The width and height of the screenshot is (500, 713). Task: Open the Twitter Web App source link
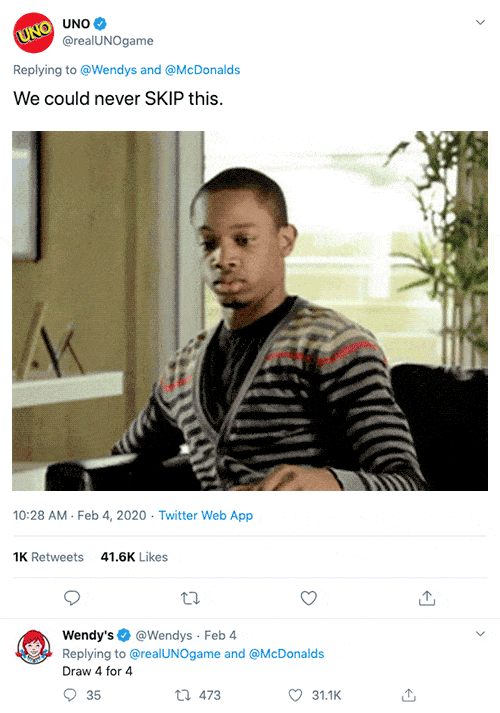pyautogui.click(x=205, y=516)
